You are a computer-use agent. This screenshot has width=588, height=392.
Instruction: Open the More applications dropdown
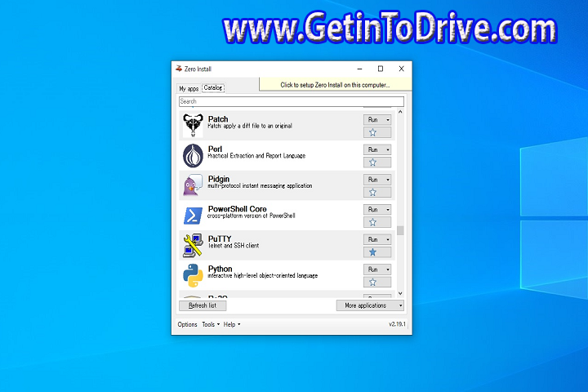point(370,305)
